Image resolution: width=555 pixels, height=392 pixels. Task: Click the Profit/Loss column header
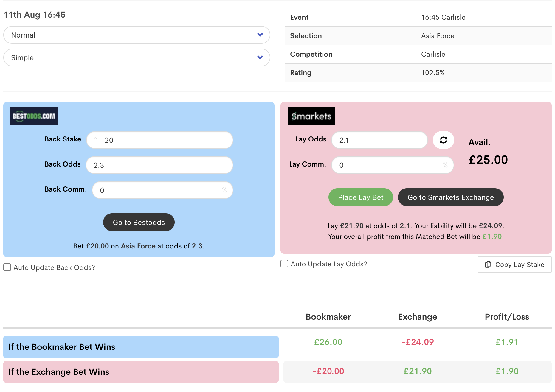507,317
